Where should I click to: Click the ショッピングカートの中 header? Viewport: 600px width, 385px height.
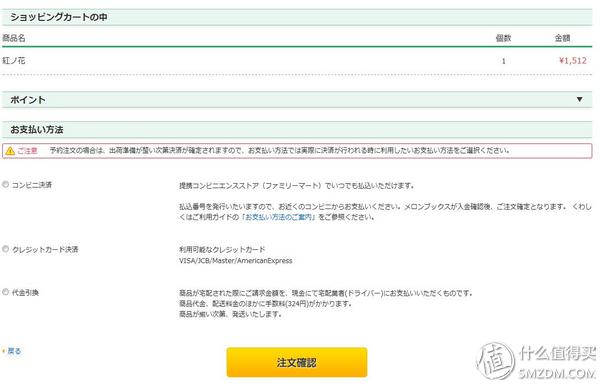point(297,17)
